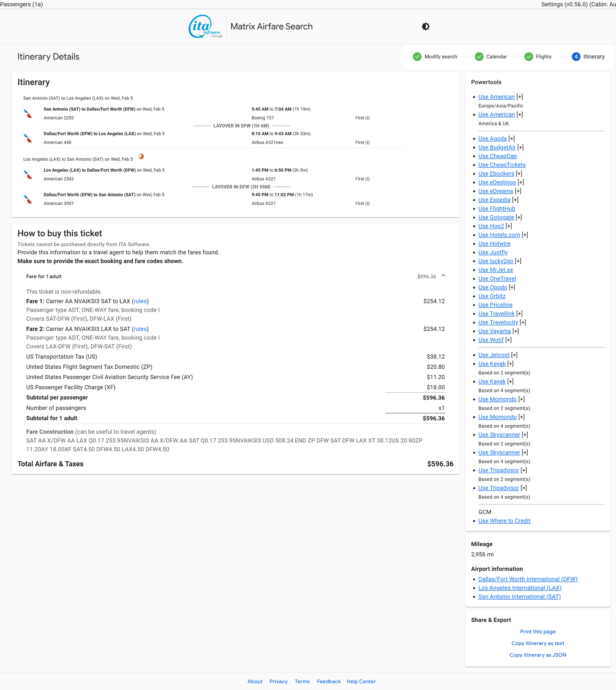The width and height of the screenshot is (616, 690).
Task: Click American Airlines logo beside flight 448
Action: click(28, 138)
